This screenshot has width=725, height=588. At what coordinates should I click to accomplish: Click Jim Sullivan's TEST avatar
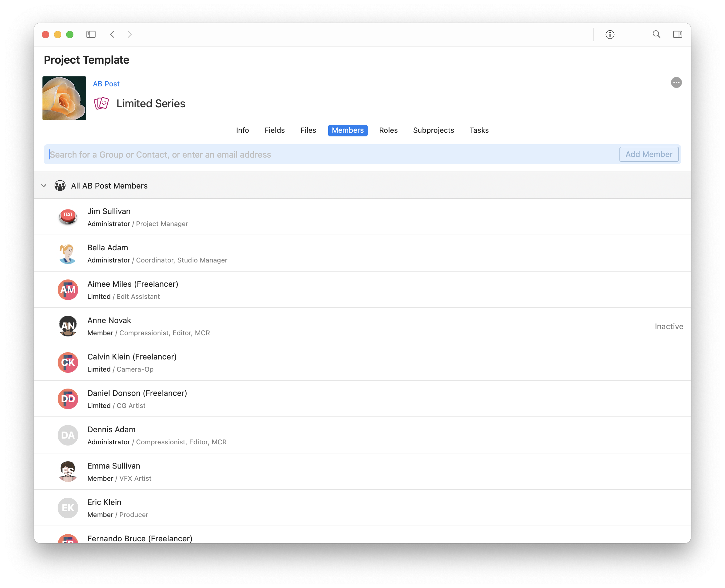pos(68,217)
